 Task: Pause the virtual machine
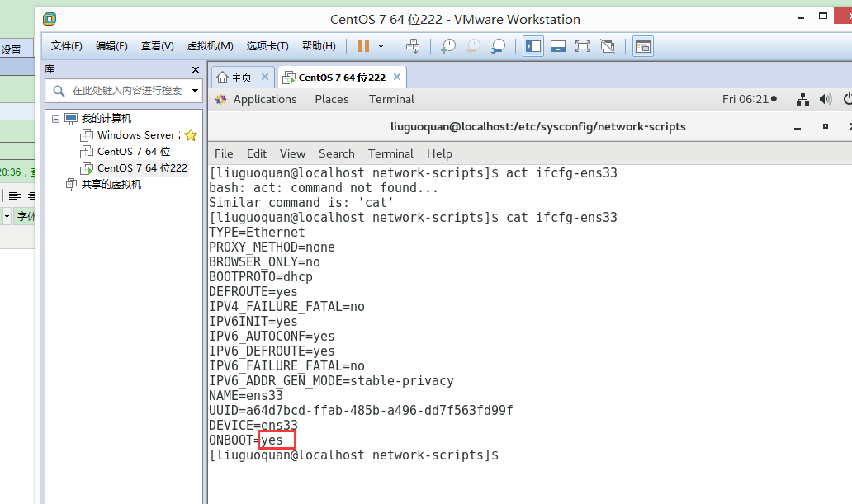coord(363,46)
